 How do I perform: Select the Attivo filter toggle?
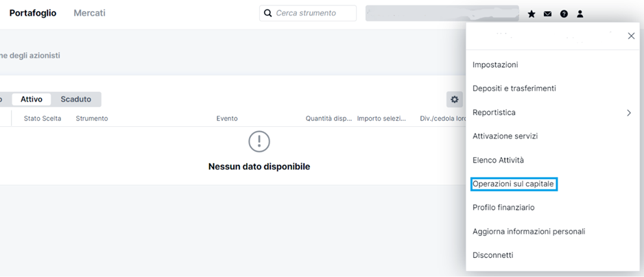pos(32,99)
